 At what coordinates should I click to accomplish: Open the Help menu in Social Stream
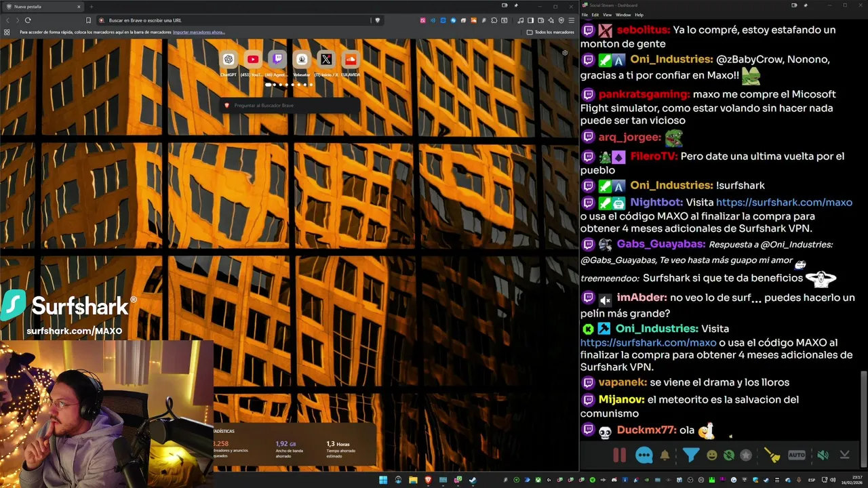639,15
